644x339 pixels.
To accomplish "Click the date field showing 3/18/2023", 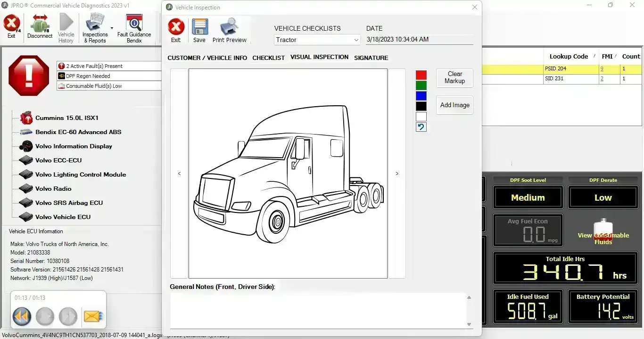I will tap(419, 40).
